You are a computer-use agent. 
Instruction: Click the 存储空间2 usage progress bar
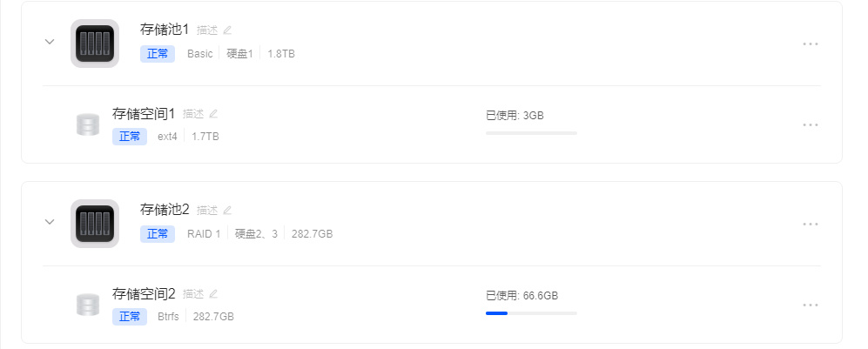[531, 313]
